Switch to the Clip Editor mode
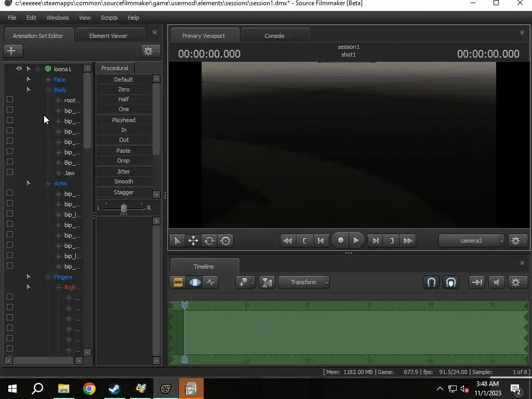The height and width of the screenshot is (399, 532). [178, 282]
